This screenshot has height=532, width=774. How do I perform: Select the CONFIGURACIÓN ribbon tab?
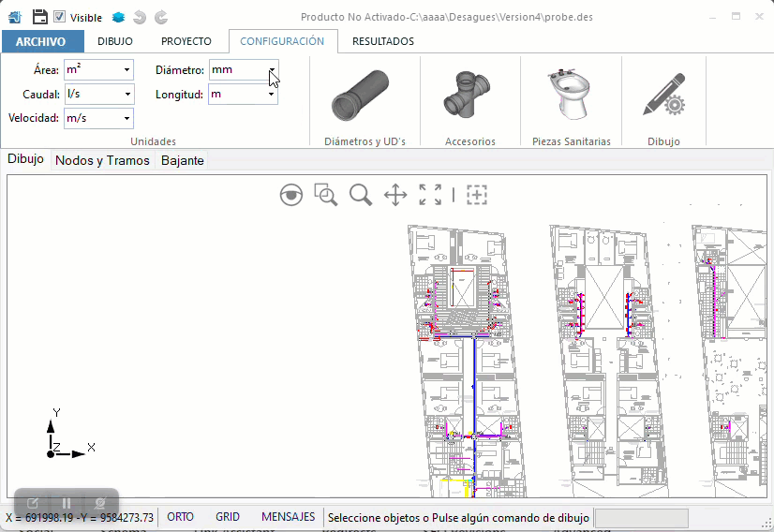pos(282,41)
